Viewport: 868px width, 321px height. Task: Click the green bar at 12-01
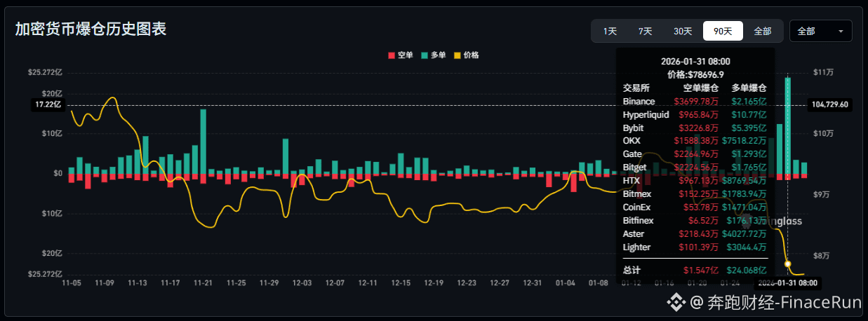pyautogui.click(x=286, y=156)
